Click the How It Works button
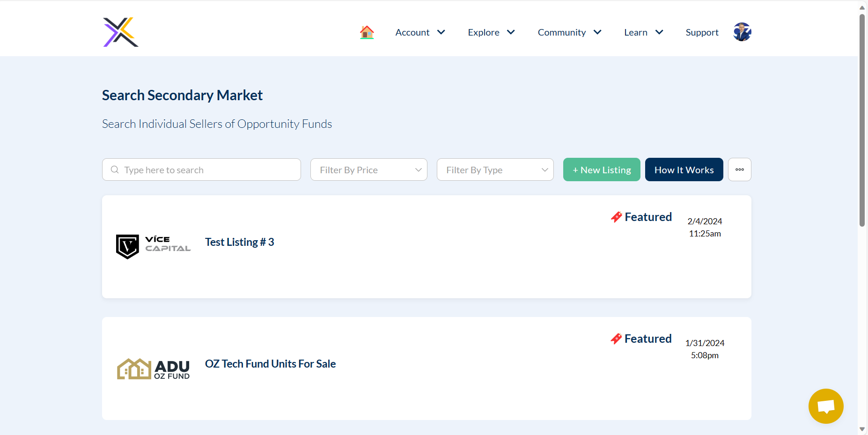 tap(684, 170)
